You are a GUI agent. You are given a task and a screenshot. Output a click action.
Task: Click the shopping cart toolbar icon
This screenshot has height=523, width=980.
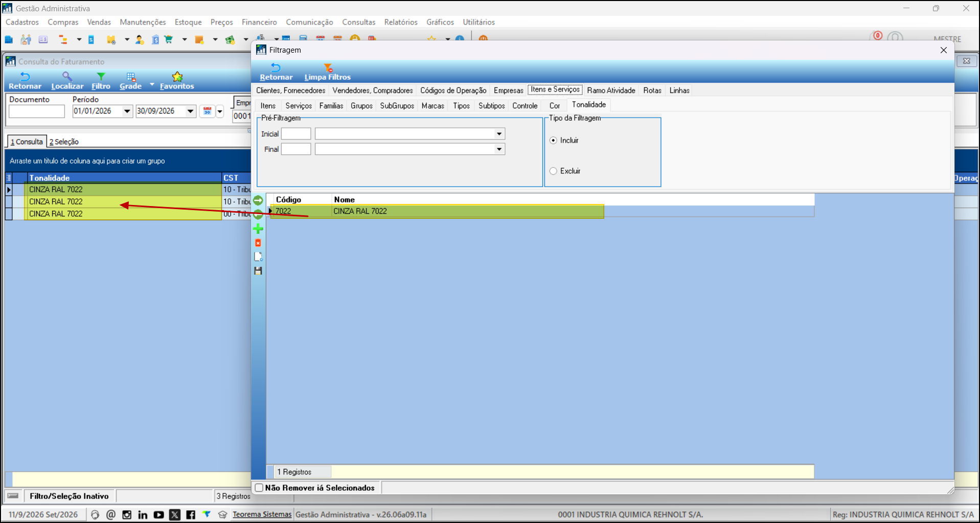(x=168, y=39)
